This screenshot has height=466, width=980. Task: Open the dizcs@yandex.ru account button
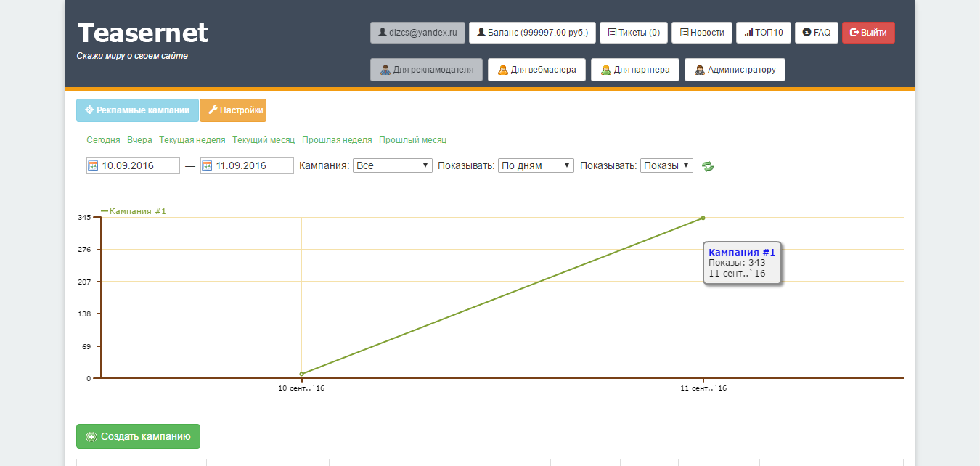417,33
